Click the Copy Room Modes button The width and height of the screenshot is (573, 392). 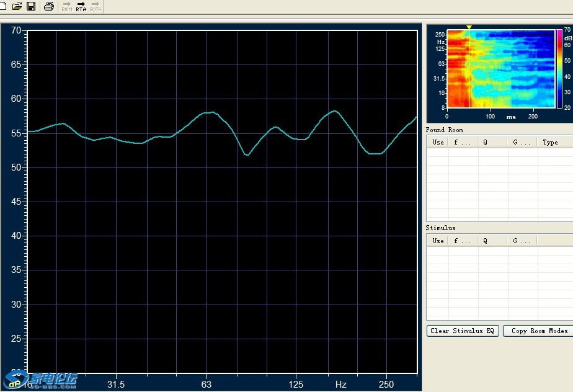(x=539, y=331)
